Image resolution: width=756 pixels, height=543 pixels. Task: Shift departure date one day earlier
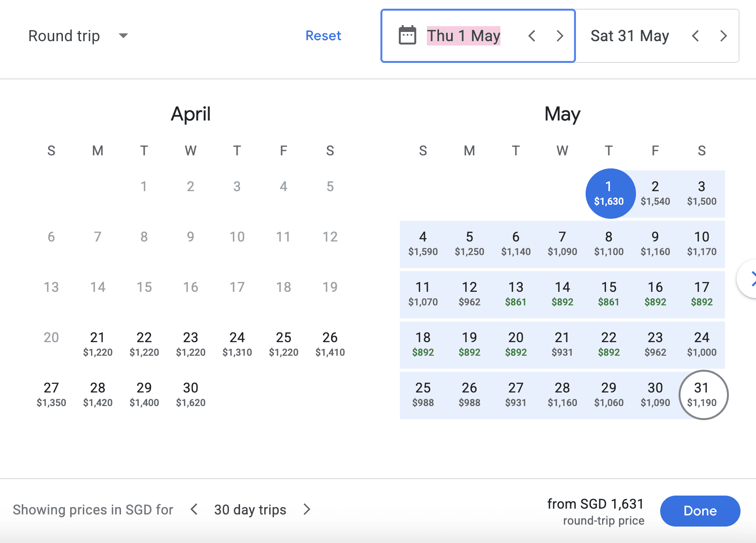(532, 36)
